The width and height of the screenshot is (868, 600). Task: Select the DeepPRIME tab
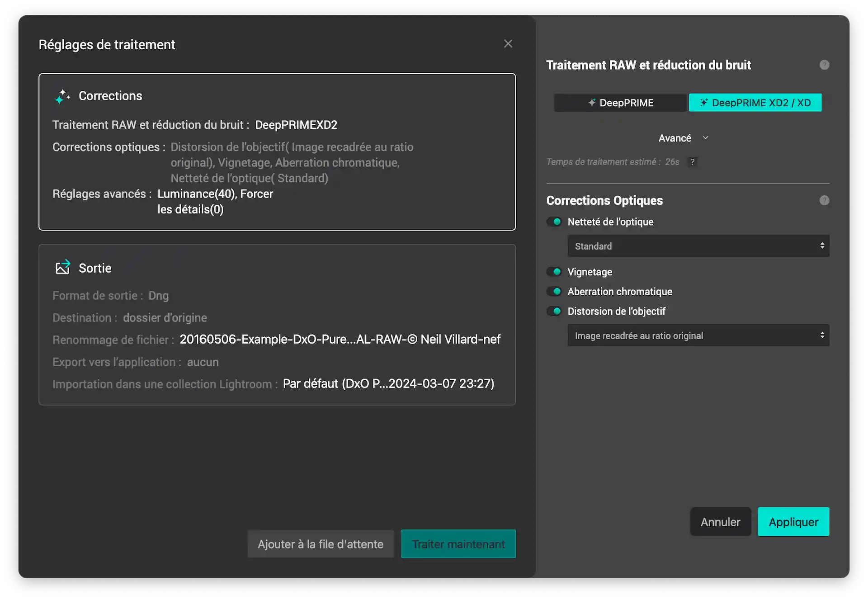(x=620, y=103)
